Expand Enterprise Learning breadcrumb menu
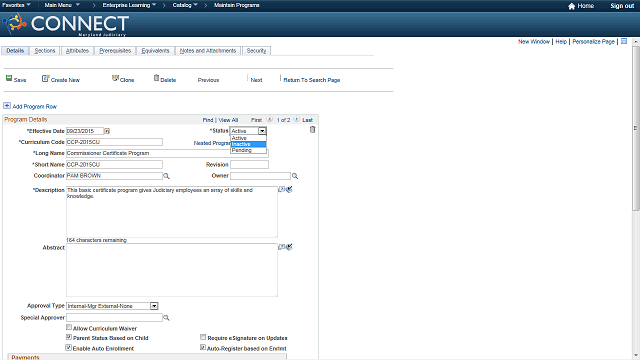This screenshot has width=640, height=360. [129, 5]
